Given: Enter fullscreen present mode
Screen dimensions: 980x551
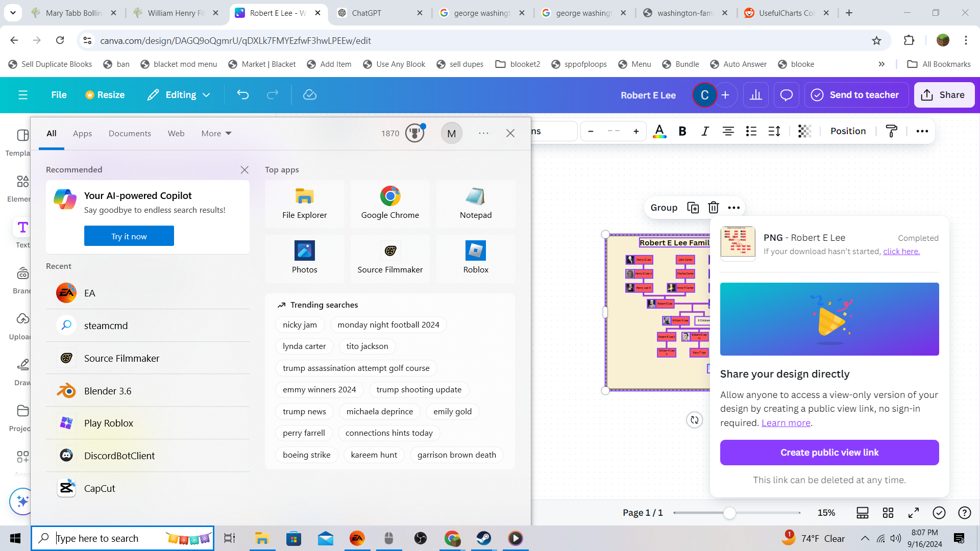Looking at the screenshot, I should click(914, 513).
